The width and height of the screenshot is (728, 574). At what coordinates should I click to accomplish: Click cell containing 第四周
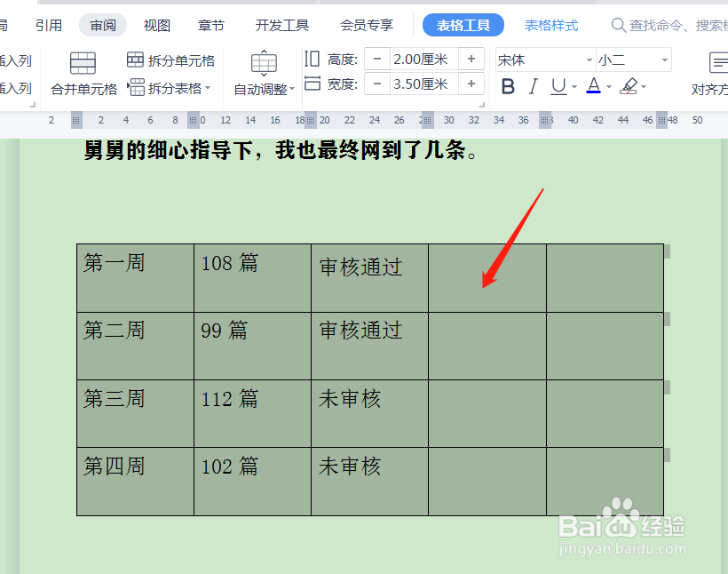[135, 482]
